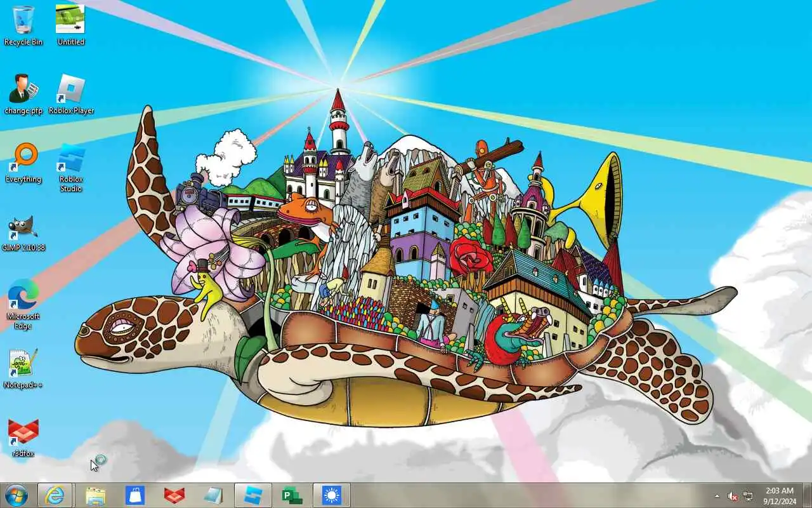Launch r3dfox from the taskbar
Screen dimensions: 812x508
(174, 495)
